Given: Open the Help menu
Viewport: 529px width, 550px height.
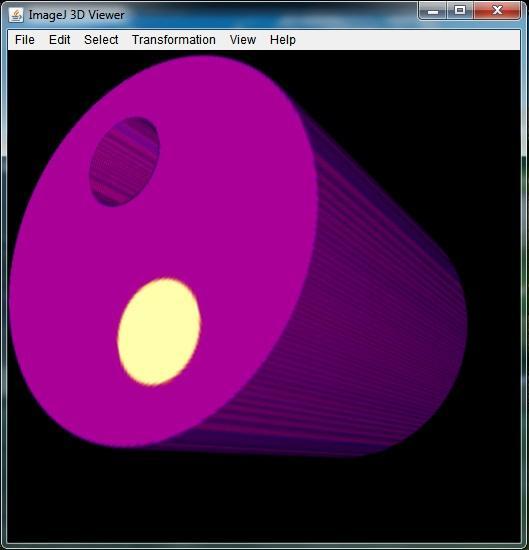Looking at the screenshot, I should [x=283, y=40].
